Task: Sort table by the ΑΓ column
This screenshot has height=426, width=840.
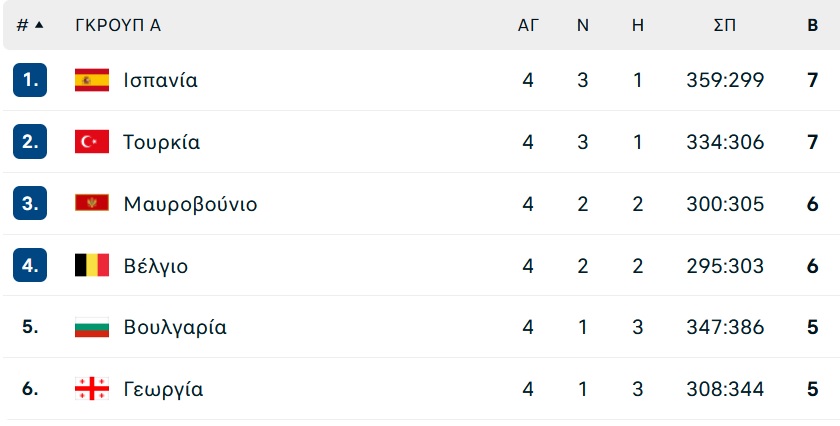Action: coord(528,25)
